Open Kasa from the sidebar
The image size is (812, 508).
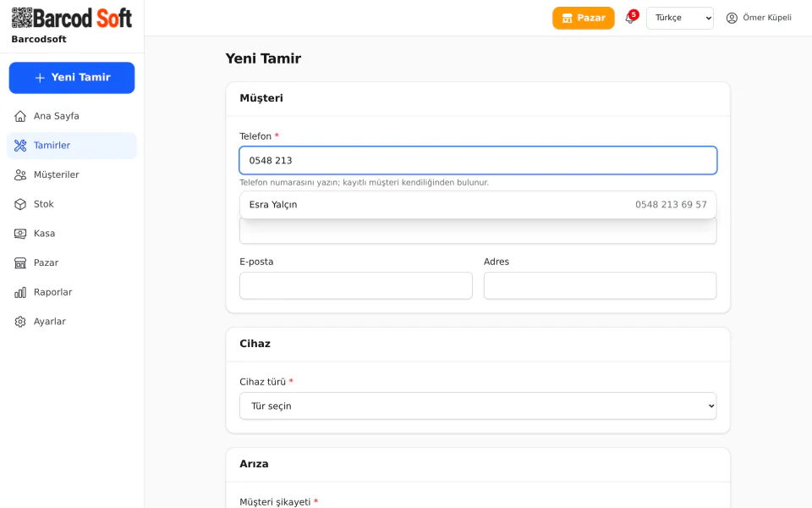click(x=71, y=234)
